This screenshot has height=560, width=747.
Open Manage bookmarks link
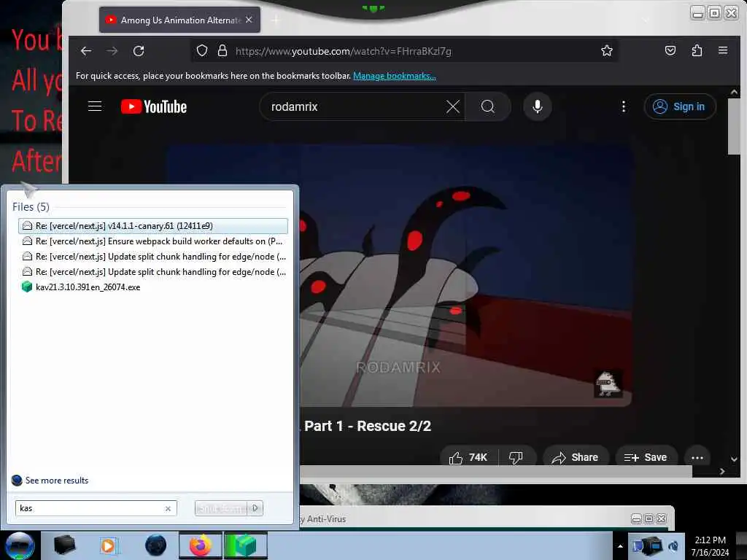[x=395, y=76]
